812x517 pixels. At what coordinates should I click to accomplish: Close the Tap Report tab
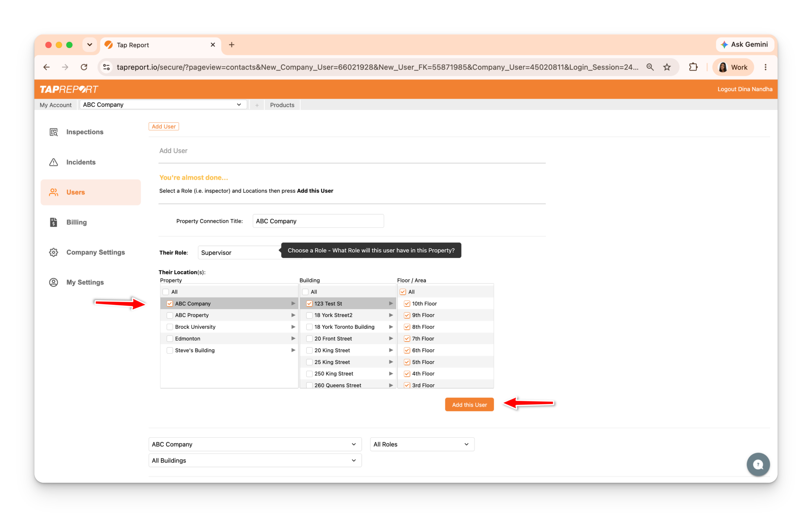pyautogui.click(x=213, y=45)
